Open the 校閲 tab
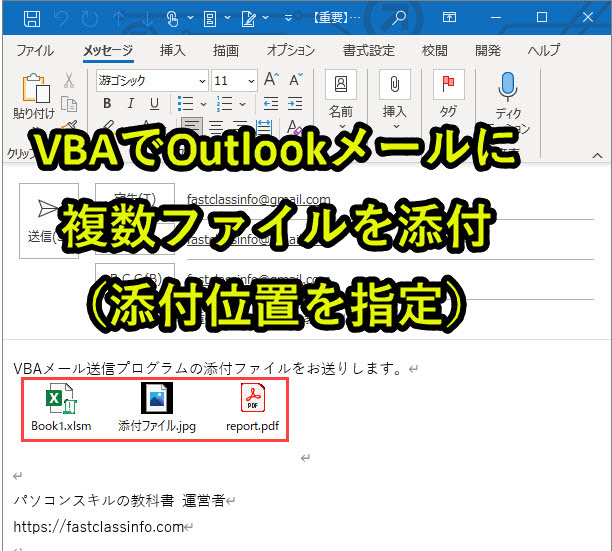 434,50
